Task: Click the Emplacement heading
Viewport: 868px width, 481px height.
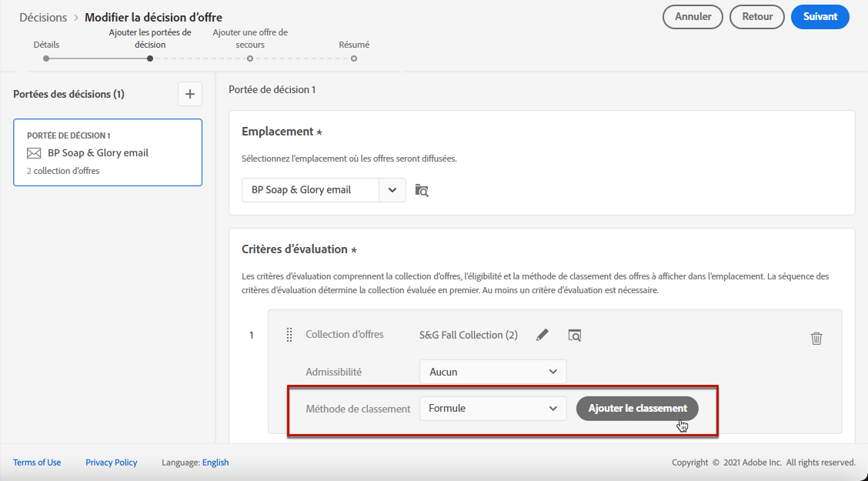Action: (x=277, y=132)
